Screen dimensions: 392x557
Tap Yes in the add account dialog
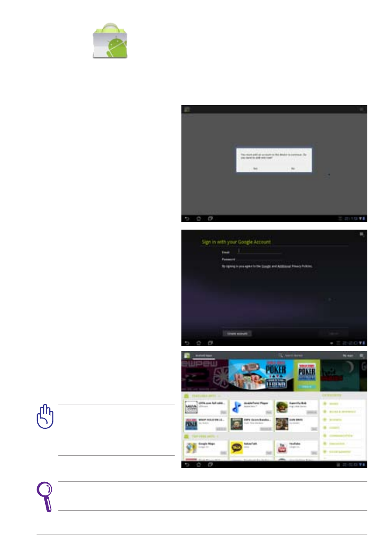(x=255, y=168)
